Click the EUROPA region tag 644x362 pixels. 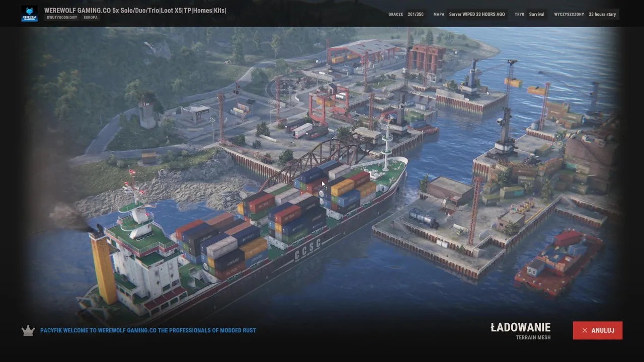tap(91, 18)
